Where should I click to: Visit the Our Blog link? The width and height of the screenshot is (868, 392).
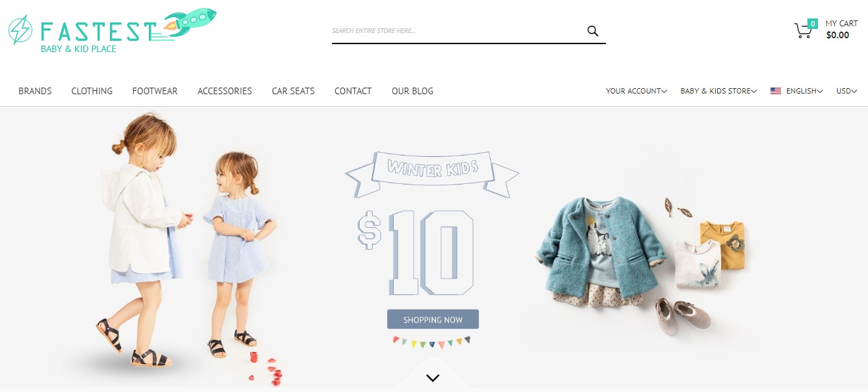tap(412, 91)
